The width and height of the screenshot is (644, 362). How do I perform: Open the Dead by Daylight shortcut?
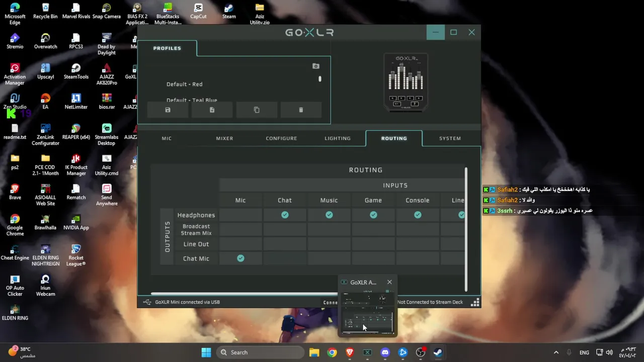(106, 44)
